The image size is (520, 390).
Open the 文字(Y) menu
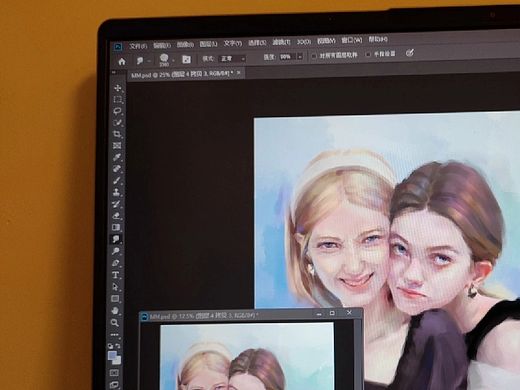(x=232, y=43)
